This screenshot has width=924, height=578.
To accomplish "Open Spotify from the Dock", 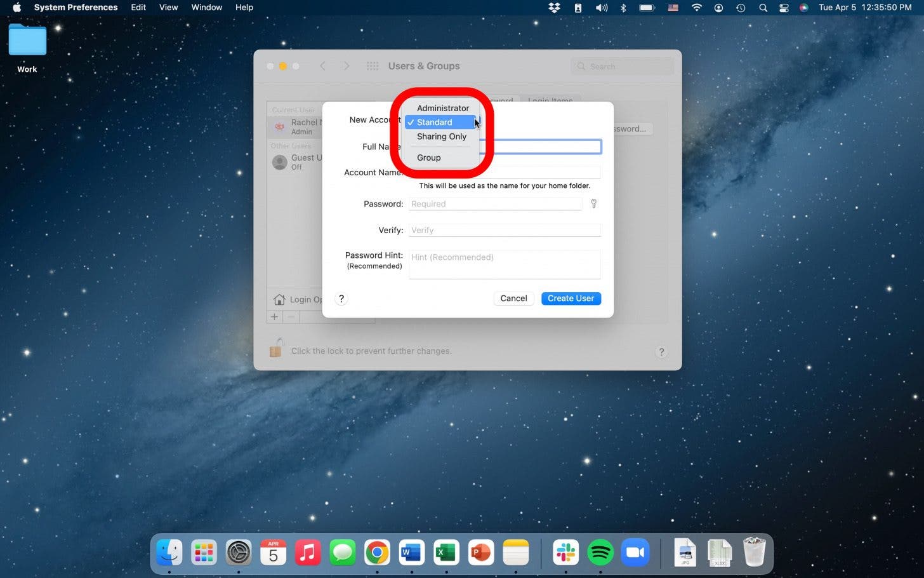I will click(600, 552).
